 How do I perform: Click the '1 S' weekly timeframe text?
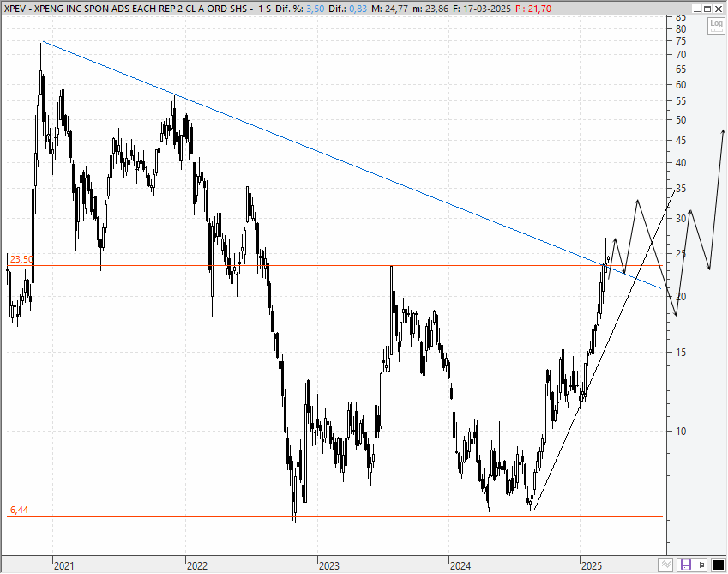tap(264, 9)
